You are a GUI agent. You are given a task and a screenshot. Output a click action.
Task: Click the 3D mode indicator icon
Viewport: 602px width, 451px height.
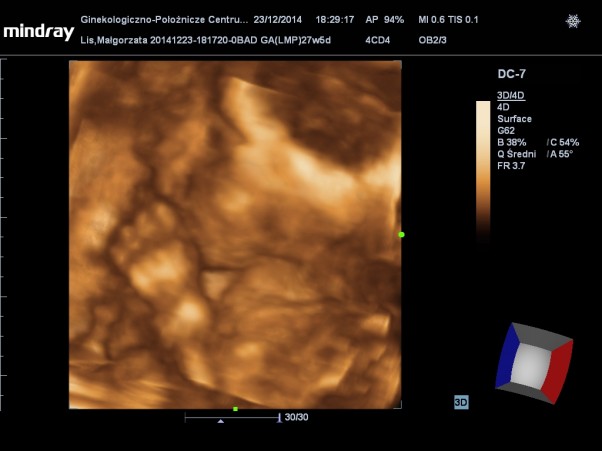coord(461,402)
